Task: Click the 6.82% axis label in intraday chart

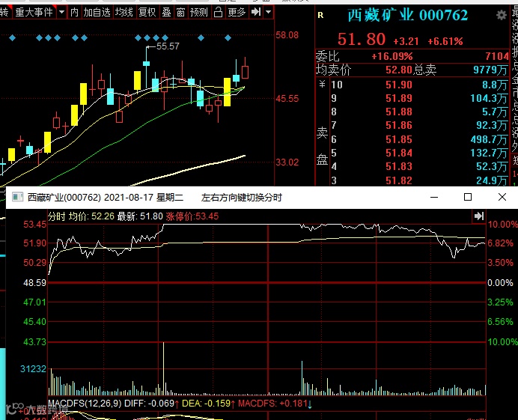Action: point(500,243)
